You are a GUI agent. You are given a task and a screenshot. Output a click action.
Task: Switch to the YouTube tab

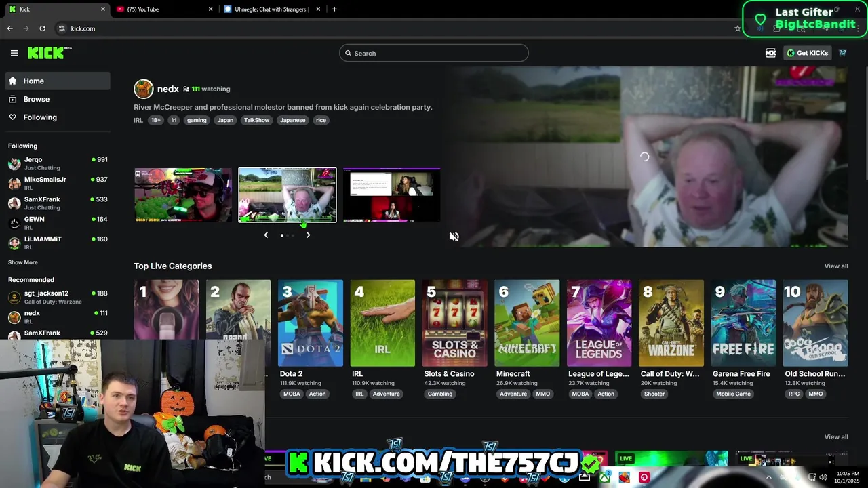pyautogui.click(x=163, y=9)
